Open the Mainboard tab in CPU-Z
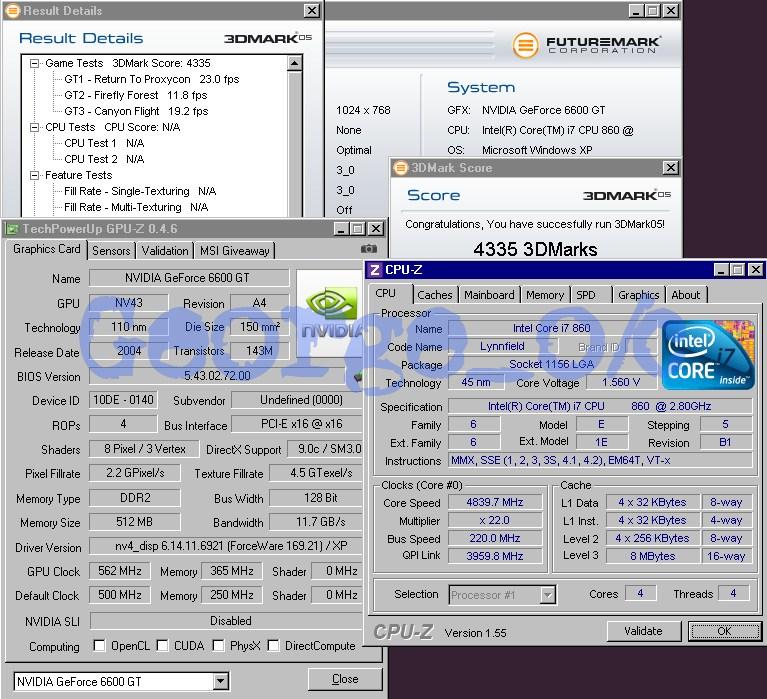Screen dimensions: 767x699 [x=489, y=295]
